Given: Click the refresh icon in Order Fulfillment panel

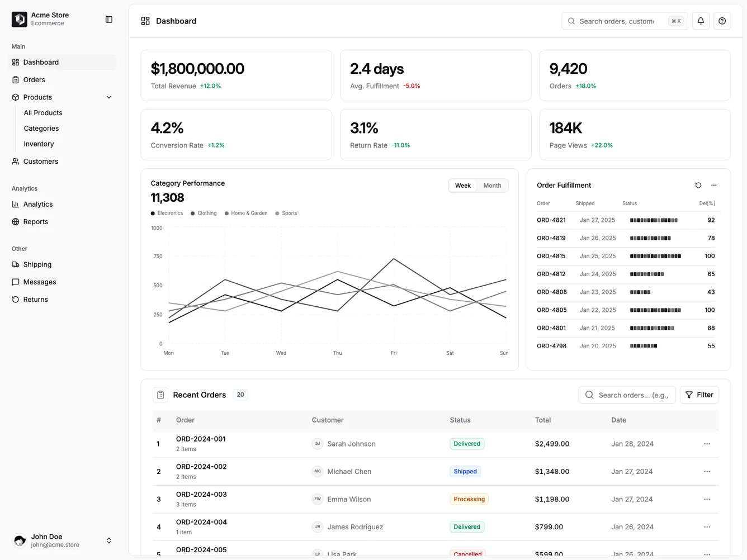Looking at the screenshot, I should [x=698, y=185].
